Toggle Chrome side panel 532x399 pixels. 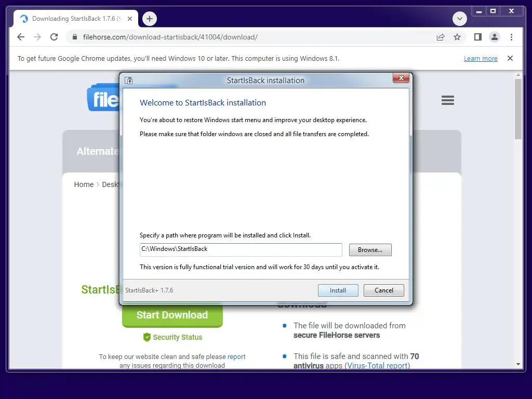478,37
